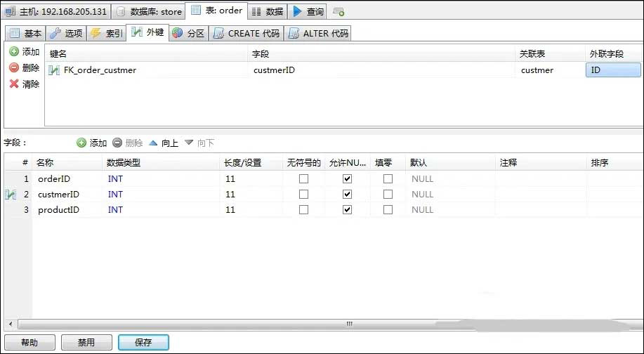Click the 禁用 button

(x=86, y=342)
